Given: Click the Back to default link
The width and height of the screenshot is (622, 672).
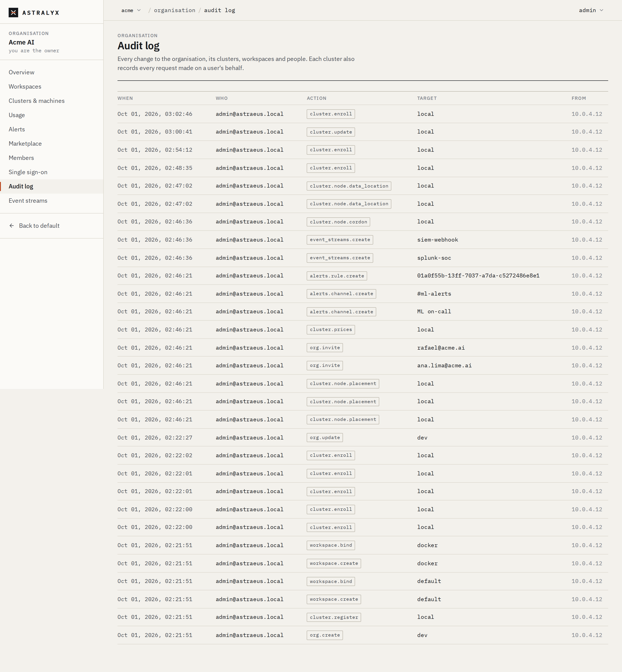Looking at the screenshot, I should click(x=39, y=226).
